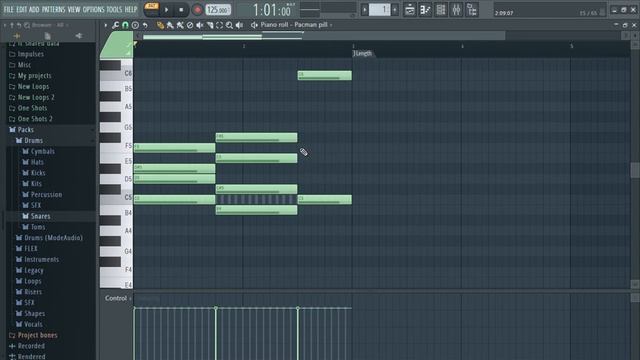
Task: Open the Percussion folder
Action: coord(46,195)
